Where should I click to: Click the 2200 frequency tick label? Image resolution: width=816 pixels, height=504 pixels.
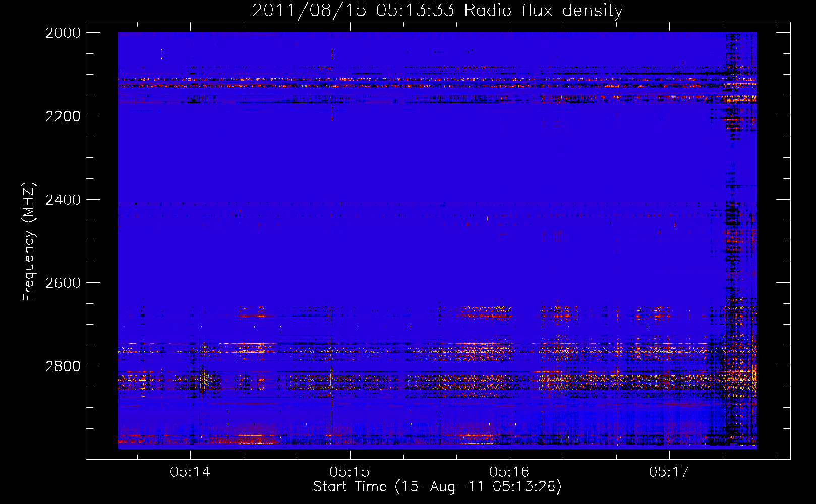(x=63, y=116)
